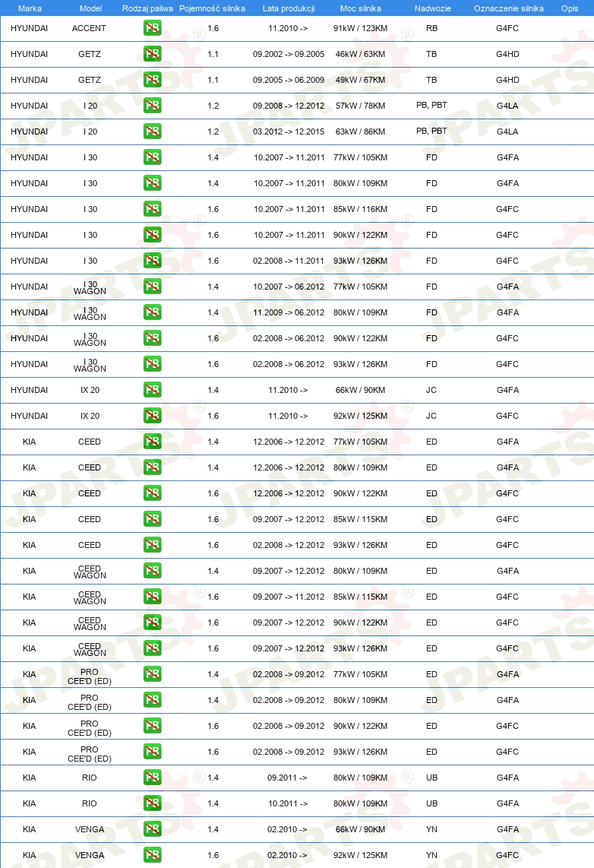Image resolution: width=594 pixels, height=868 pixels.
Task: Select the G4LA engine code in the 57kW row
Action: [x=507, y=106]
